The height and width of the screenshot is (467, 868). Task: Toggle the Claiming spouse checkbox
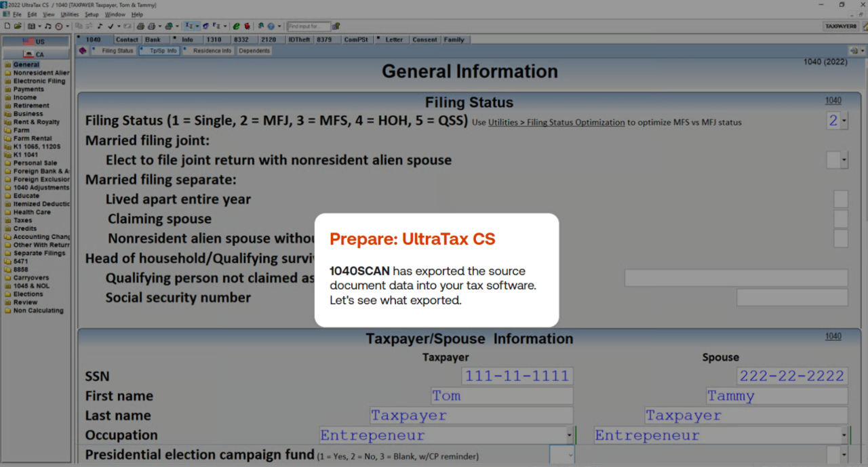pos(840,219)
